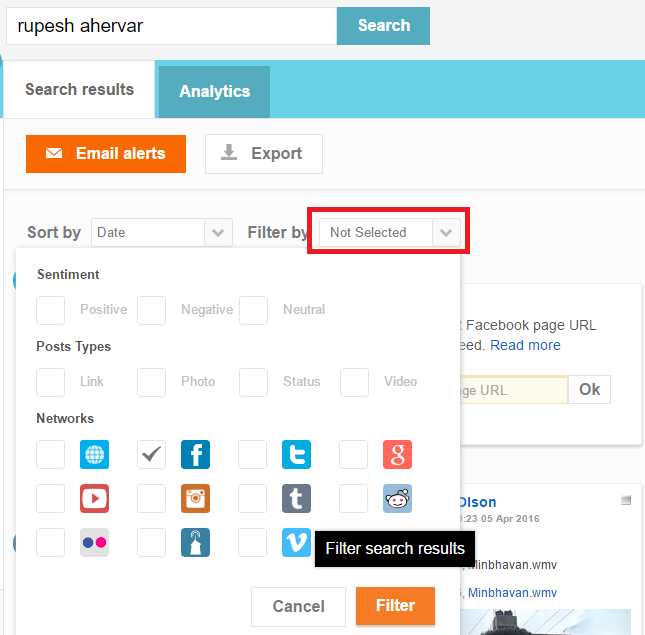Image resolution: width=645 pixels, height=635 pixels.
Task: Open the Olson author link
Action: pos(478,502)
